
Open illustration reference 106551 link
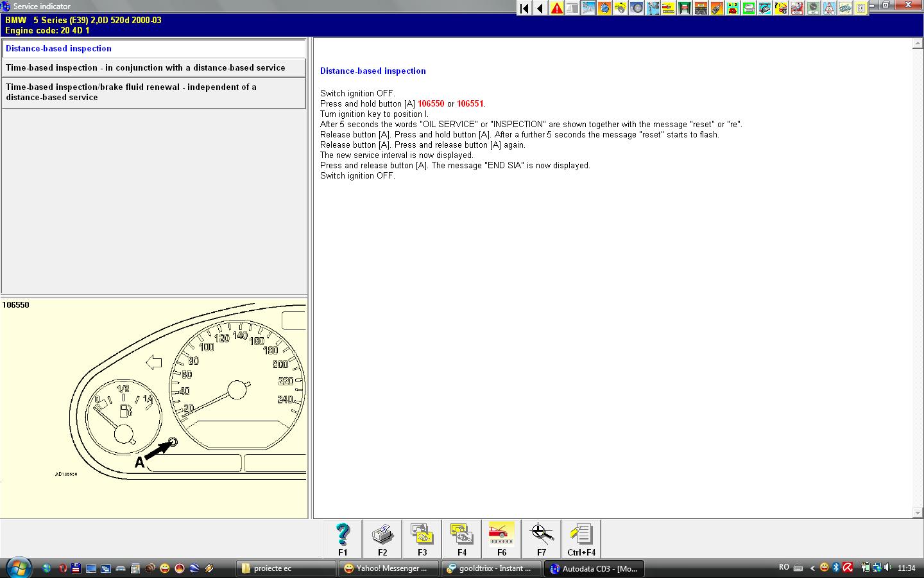click(x=470, y=104)
